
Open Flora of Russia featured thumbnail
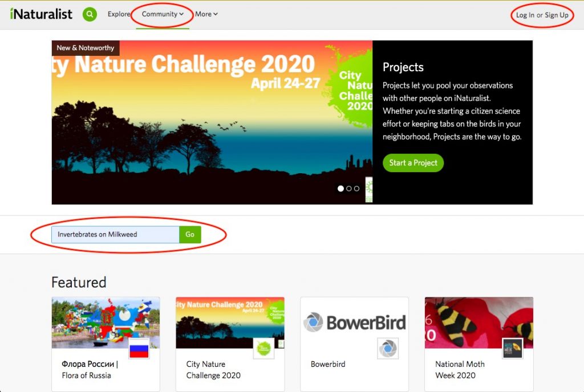[x=106, y=323]
